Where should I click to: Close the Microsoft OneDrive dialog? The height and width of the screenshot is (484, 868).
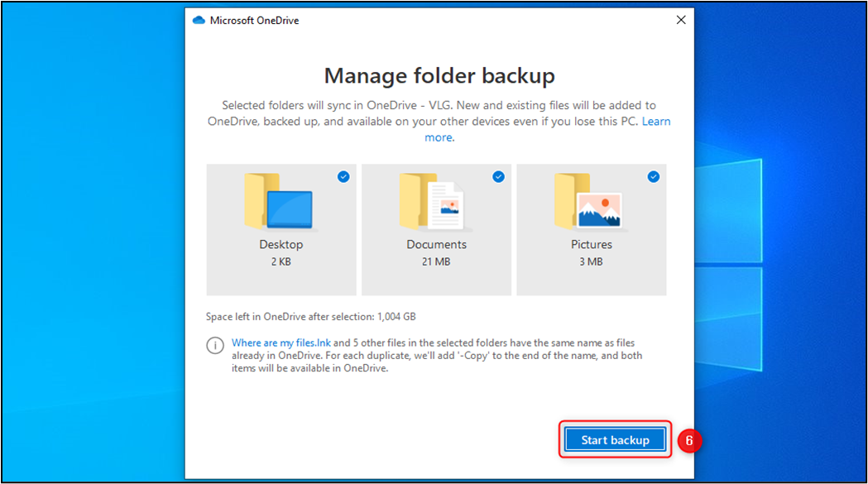coord(681,20)
